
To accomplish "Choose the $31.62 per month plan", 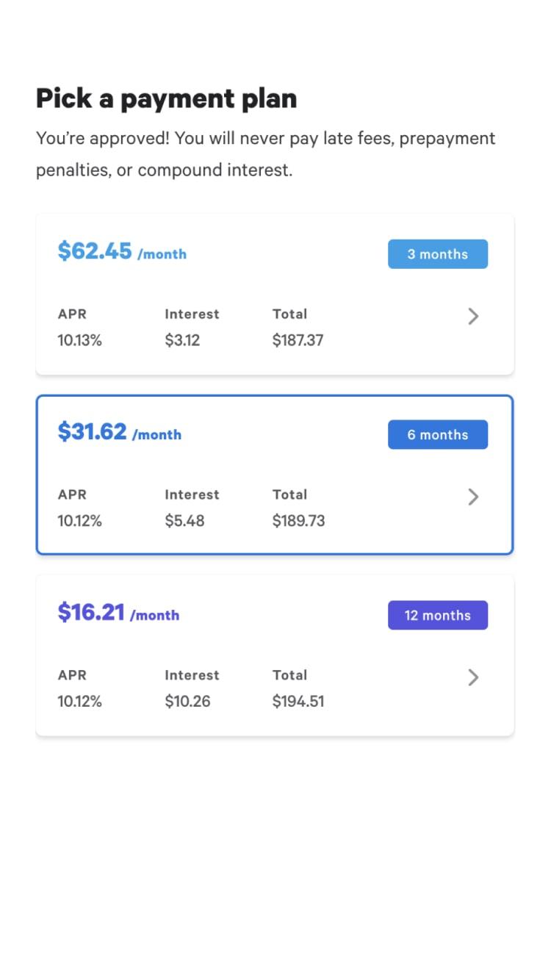I will click(275, 474).
